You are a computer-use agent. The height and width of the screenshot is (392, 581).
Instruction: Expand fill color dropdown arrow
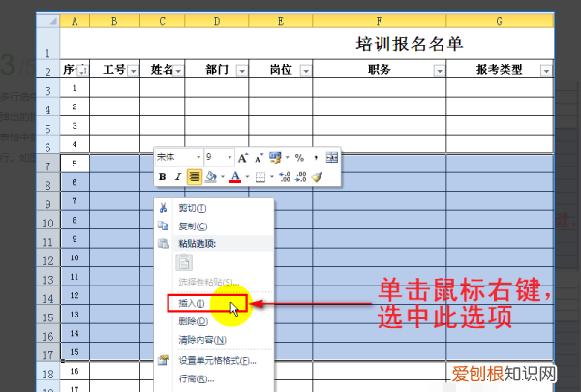(x=223, y=177)
